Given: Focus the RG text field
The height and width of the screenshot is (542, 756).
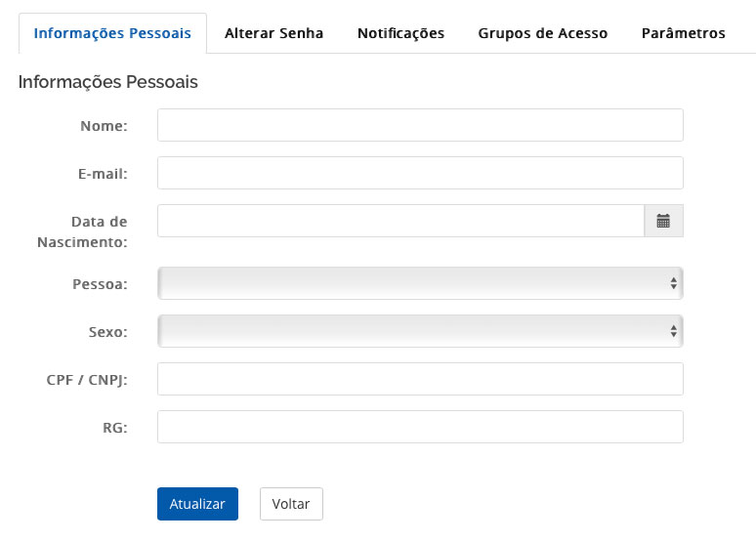Looking at the screenshot, I should point(420,427).
